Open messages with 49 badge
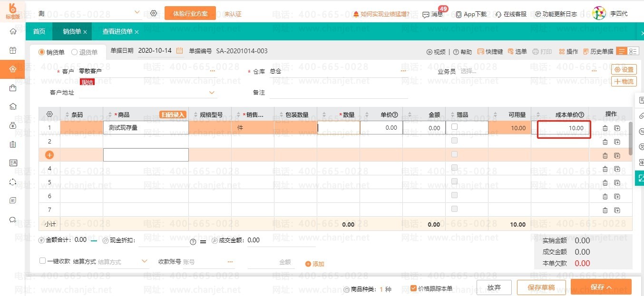The width and height of the screenshot is (644, 296). pos(433,14)
